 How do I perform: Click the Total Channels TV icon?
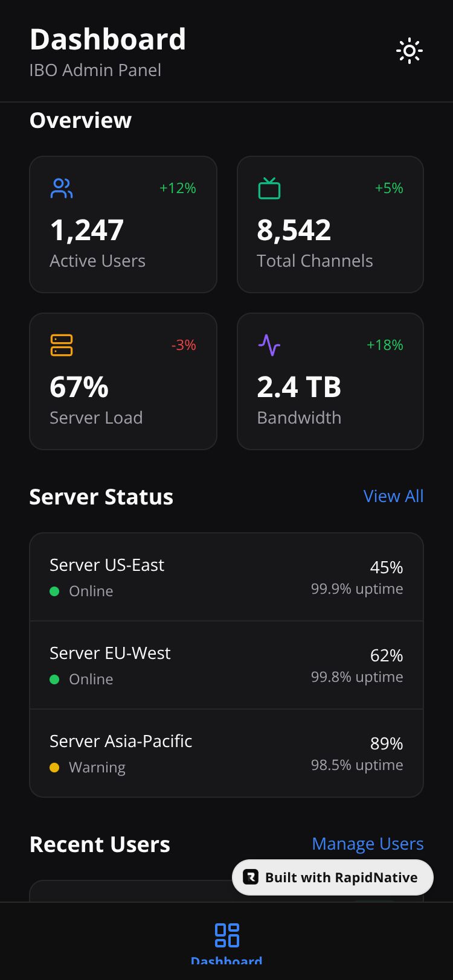269,188
